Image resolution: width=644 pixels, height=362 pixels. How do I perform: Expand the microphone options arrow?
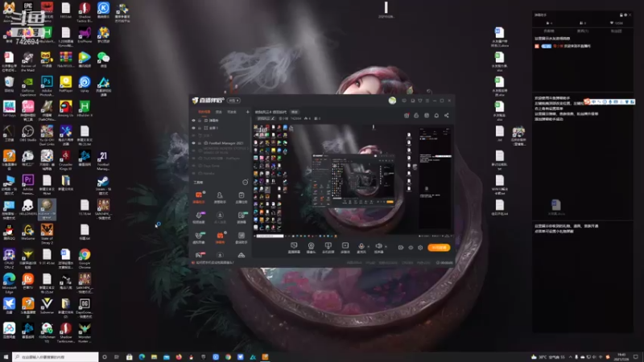coord(368,247)
